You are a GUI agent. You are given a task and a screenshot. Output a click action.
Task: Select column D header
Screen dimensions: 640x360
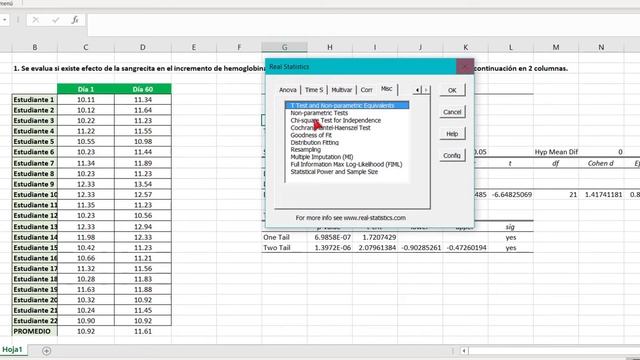142,47
